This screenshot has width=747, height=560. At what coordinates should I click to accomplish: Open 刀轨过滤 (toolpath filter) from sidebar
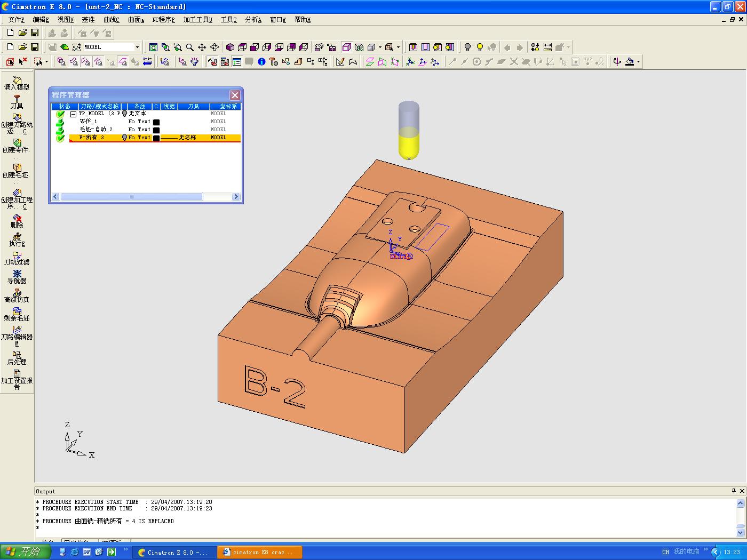[x=17, y=258]
